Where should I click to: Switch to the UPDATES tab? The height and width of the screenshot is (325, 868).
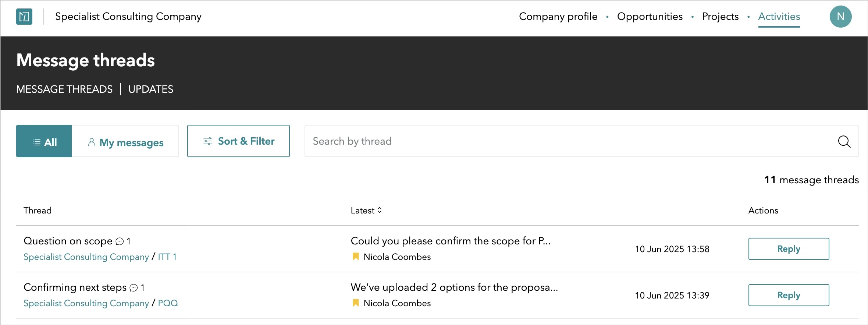(x=150, y=89)
